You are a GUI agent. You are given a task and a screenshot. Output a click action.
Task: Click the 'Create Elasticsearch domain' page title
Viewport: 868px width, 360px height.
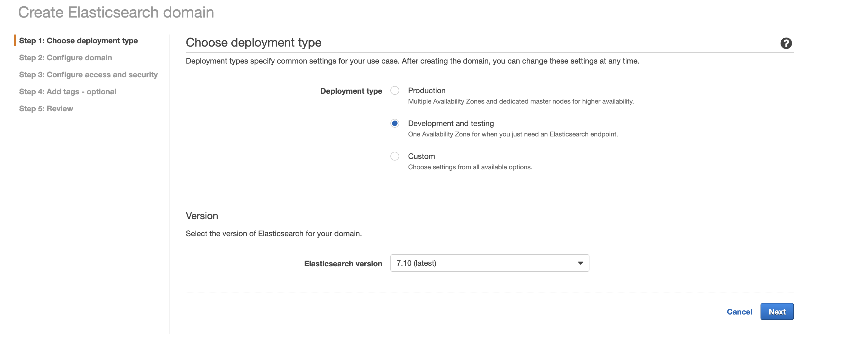[116, 12]
